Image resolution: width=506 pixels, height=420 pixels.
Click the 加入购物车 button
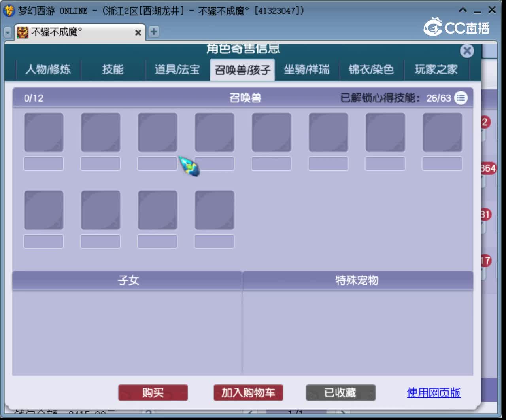[x=248, y=393]
